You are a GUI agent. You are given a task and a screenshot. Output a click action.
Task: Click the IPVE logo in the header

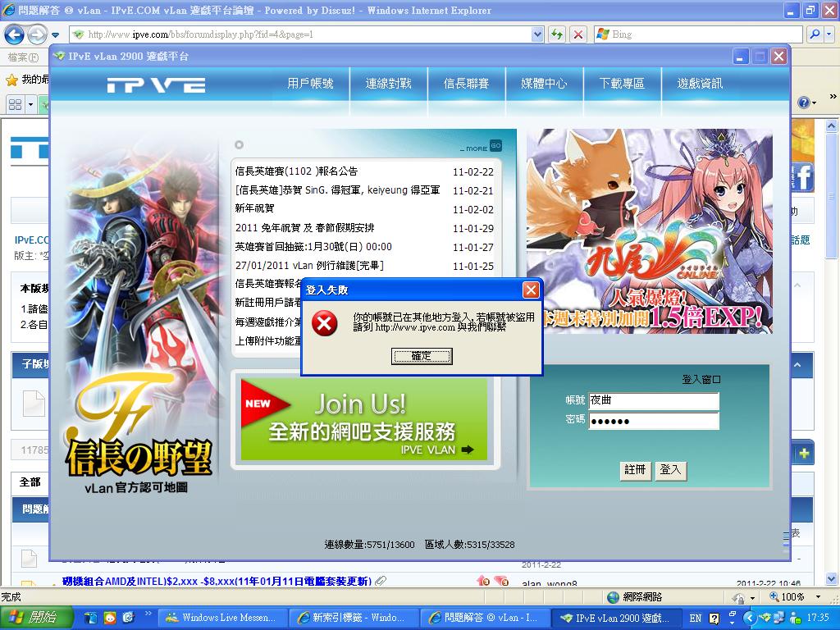pos(156,84)
